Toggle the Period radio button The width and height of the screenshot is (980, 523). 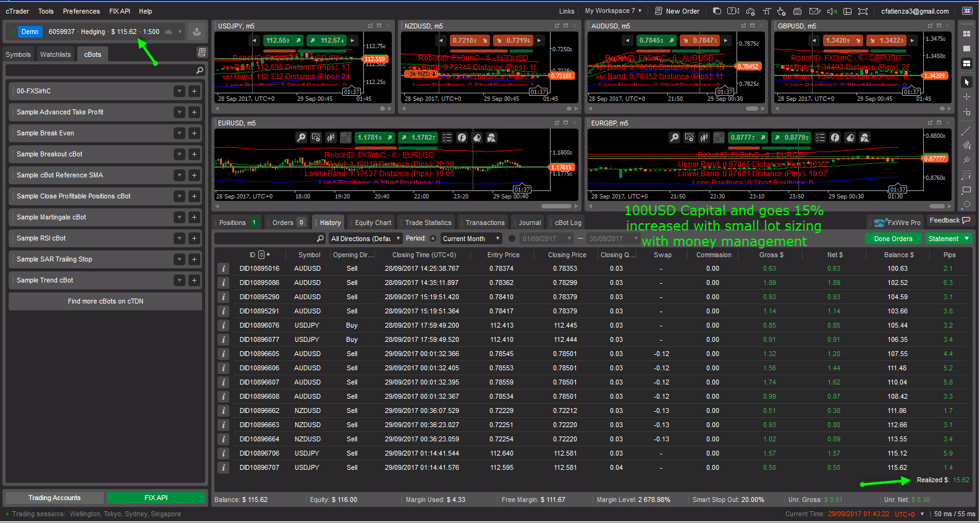[433, 239]
